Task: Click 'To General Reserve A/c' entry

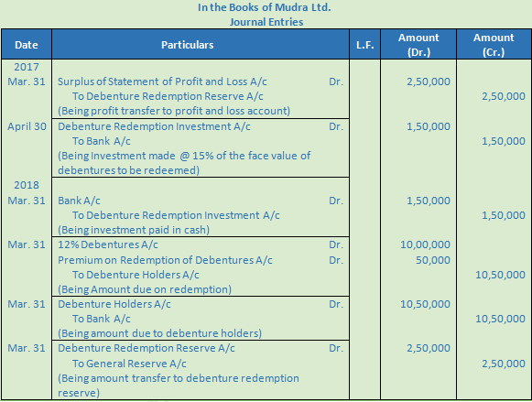Action: [129, 364]
